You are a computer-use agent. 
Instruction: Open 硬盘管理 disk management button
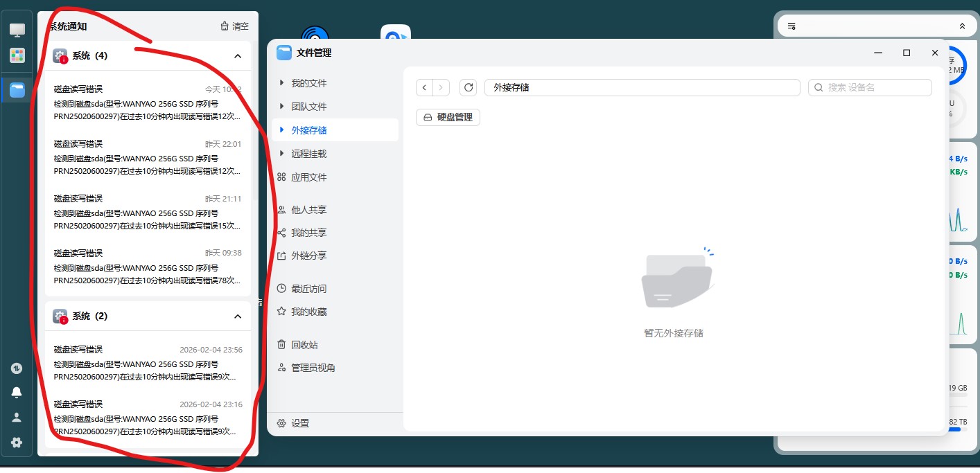448,117
